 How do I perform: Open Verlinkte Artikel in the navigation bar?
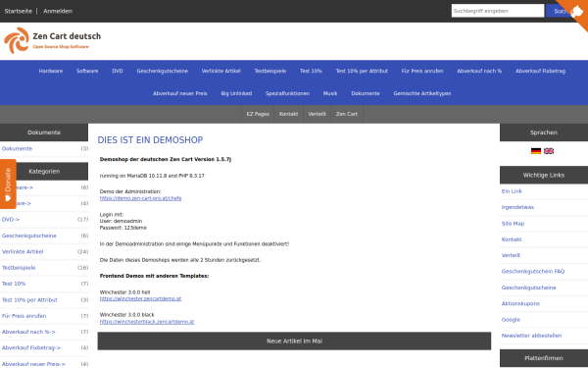click(220, 71)
